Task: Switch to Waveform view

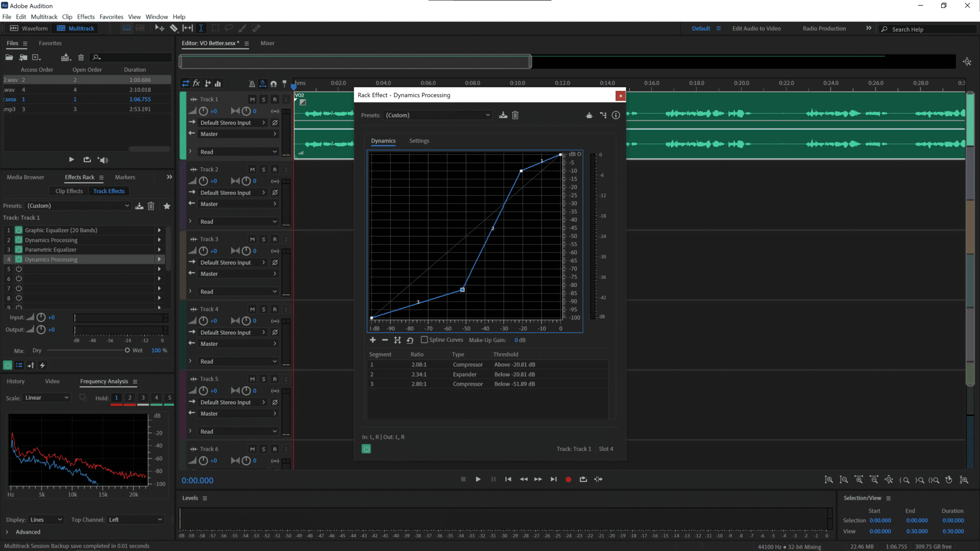Action: [x=28, y=28]
